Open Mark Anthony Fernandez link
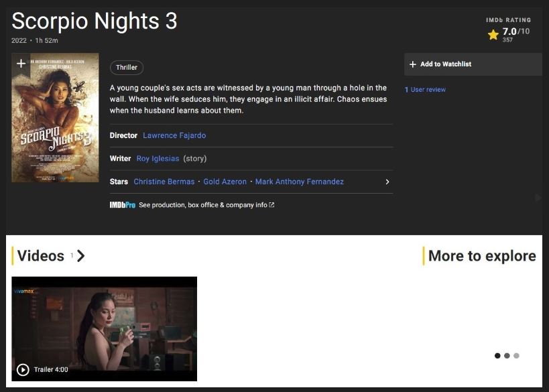The width and height of the screenshot is (549, 392). 300,182
